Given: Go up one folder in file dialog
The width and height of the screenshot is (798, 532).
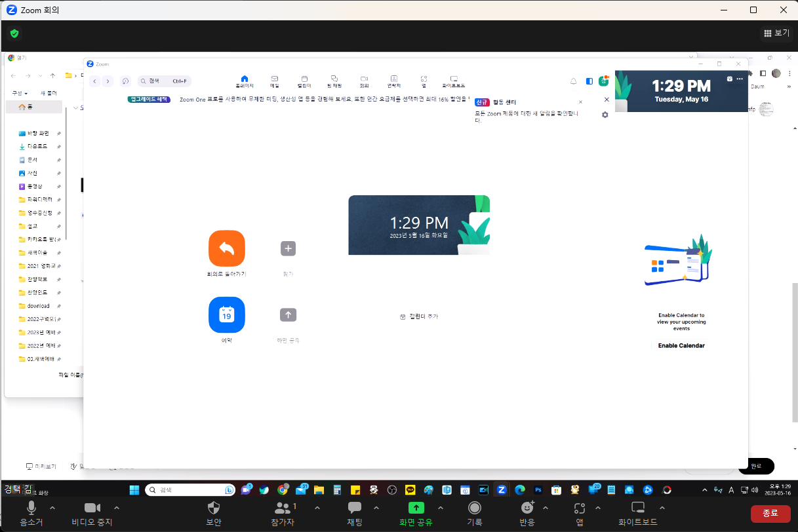Looking at the screenshot, I should click(53, 75).
